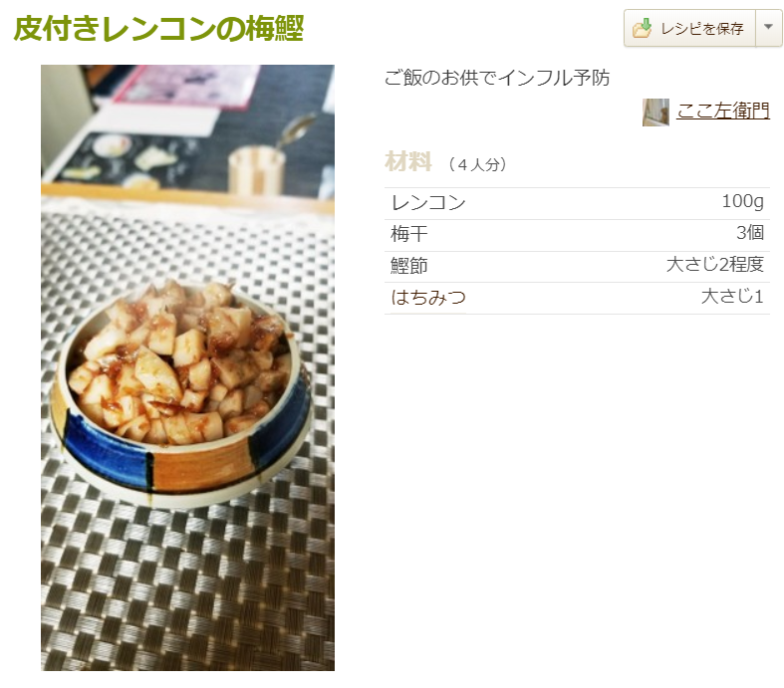
Task: Click the folder icon on the save recipe button
Action: click(642, 28)
